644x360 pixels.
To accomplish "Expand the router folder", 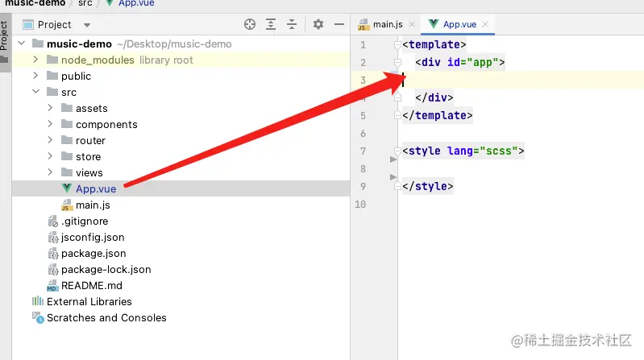I will coord(50,140).
